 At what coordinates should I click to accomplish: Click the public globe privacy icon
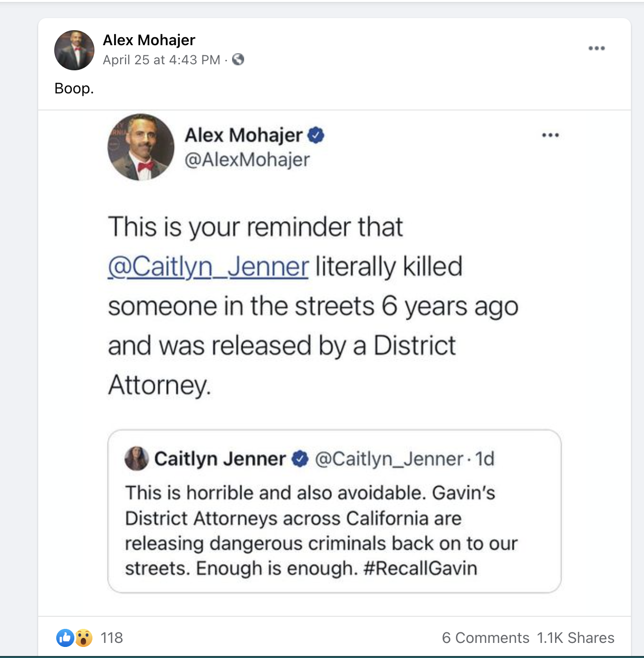[x=238, y=60]
